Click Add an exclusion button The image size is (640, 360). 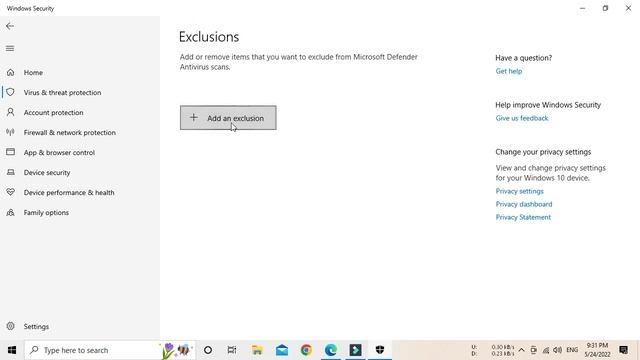tap(228, 118)
